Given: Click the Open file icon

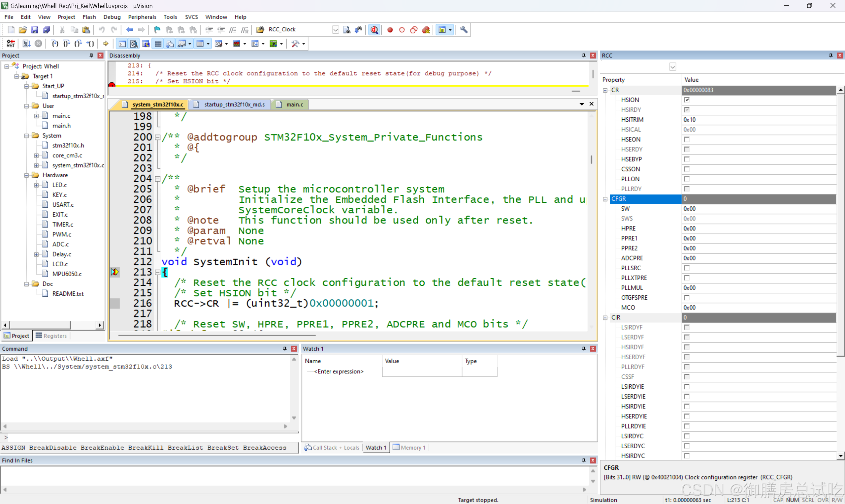Looking at the screenshot, I should [x=23, y=30].
